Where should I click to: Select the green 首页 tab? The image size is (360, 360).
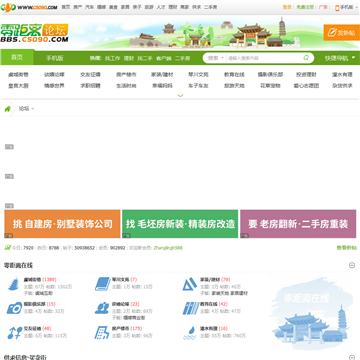pyautogui.click(x=17, y=58)
